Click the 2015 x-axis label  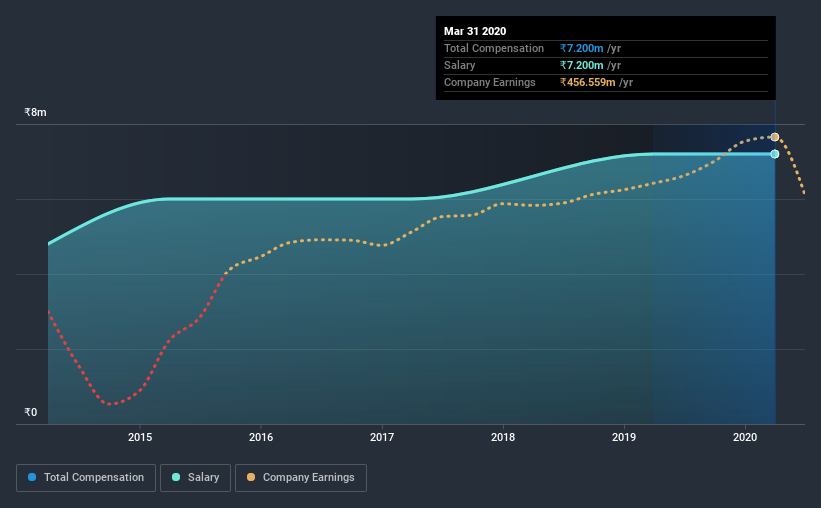(x=140, y=437)
